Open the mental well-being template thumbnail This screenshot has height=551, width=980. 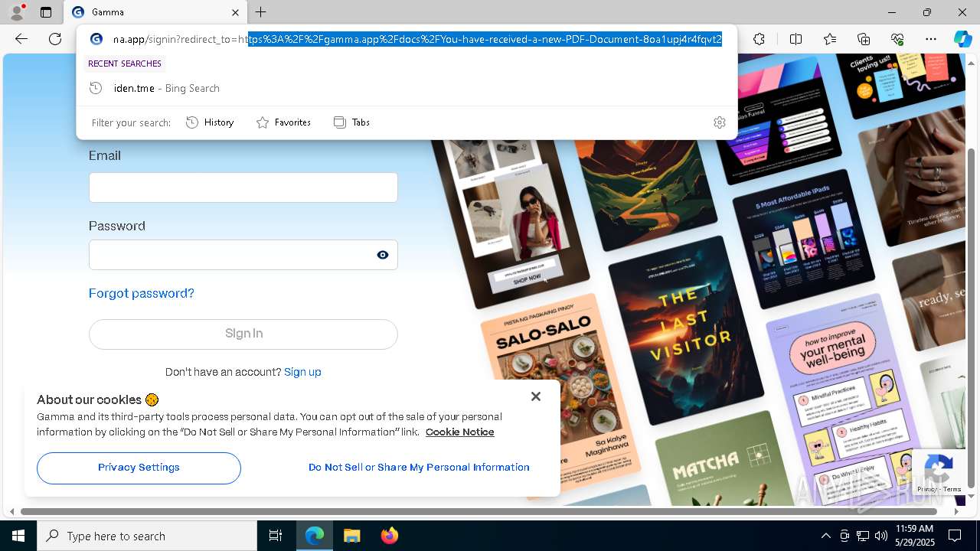(x=838, y=398)
